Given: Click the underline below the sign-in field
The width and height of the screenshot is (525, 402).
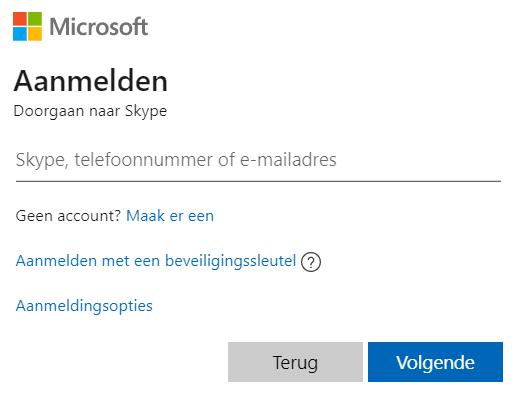Looking at the screenshot, I should pyautogui.click(x=258, y=181).
